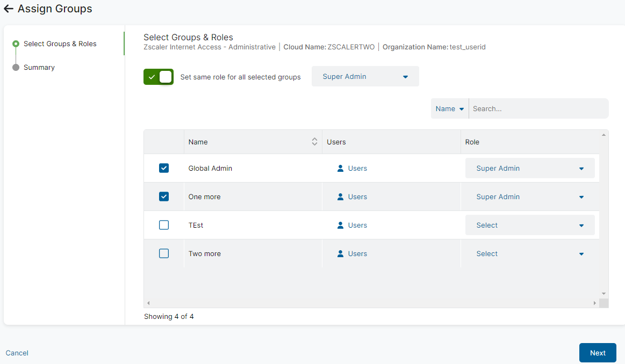Click the right scroll arrow below the table

(596, 302)
